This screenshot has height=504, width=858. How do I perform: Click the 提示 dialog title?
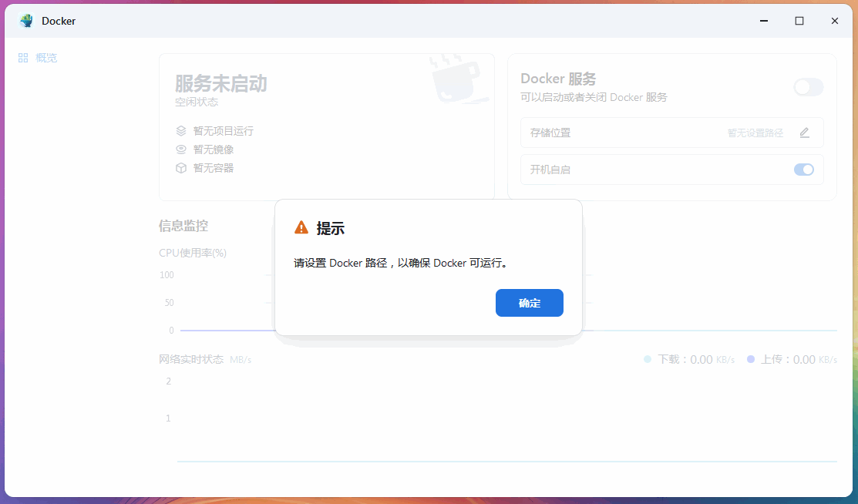[331, 228]
